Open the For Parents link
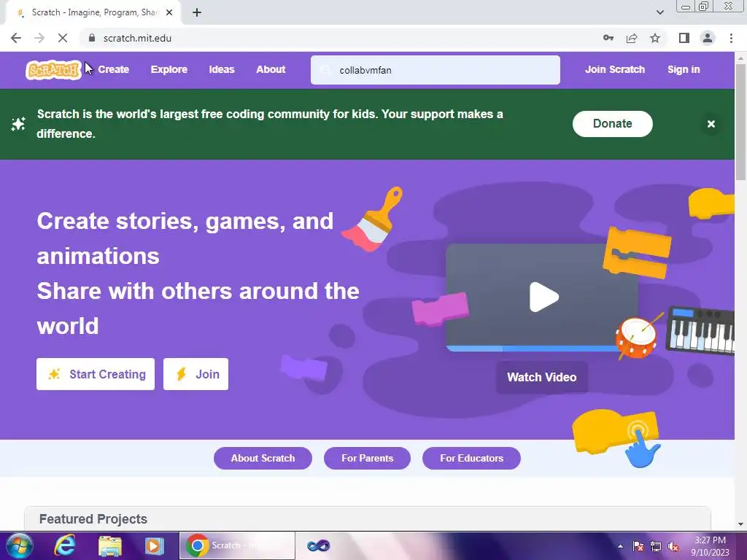 coord(368,458)
